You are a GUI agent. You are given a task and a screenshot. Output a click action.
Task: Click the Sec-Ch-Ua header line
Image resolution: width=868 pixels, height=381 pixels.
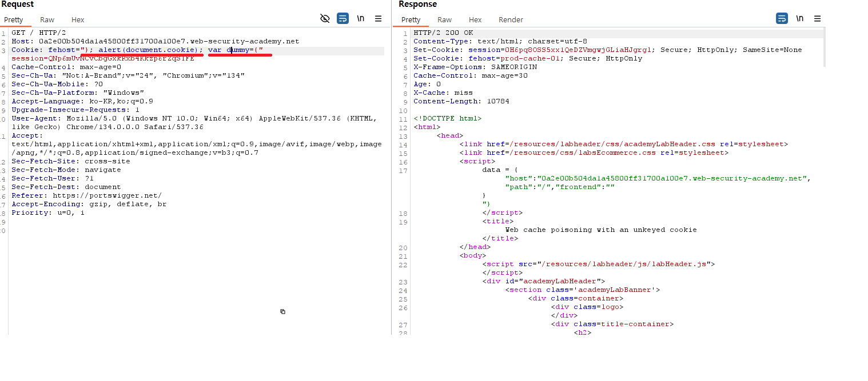coord(128,75)
